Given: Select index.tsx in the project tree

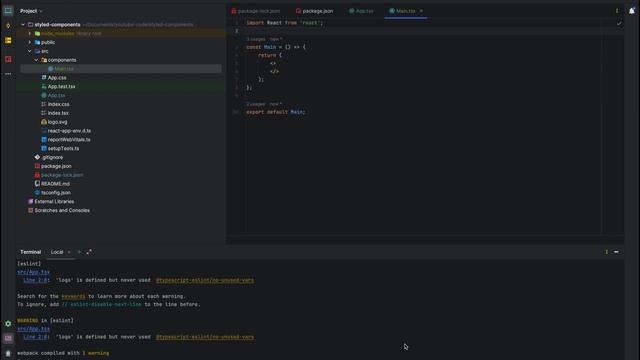Looking at the screenshot, I should [x=58, y=113].
